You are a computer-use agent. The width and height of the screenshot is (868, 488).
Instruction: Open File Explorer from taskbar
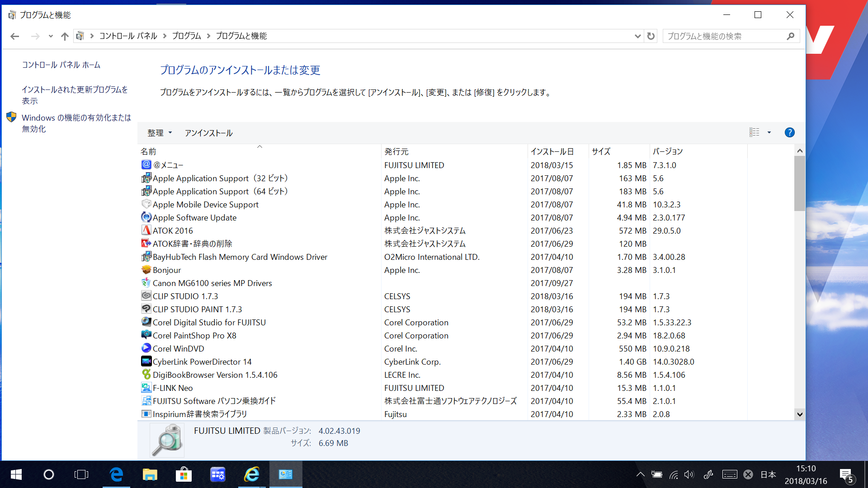(150, 474)
